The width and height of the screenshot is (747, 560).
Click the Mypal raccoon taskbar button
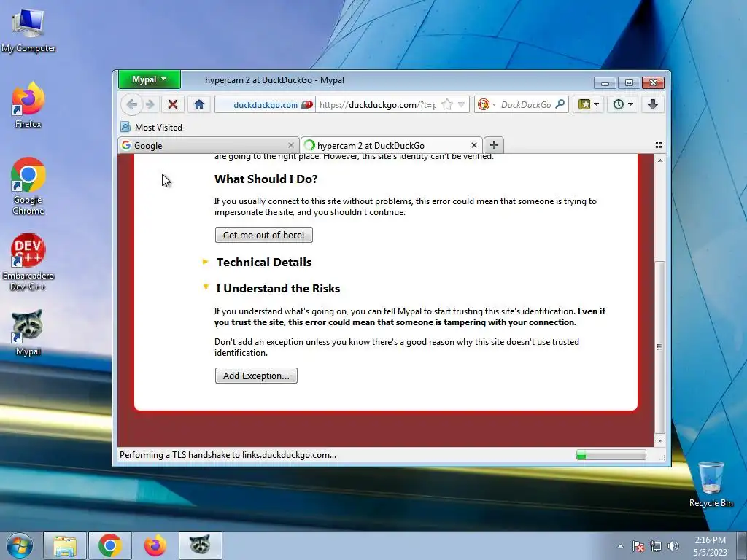tap(201, 545)
